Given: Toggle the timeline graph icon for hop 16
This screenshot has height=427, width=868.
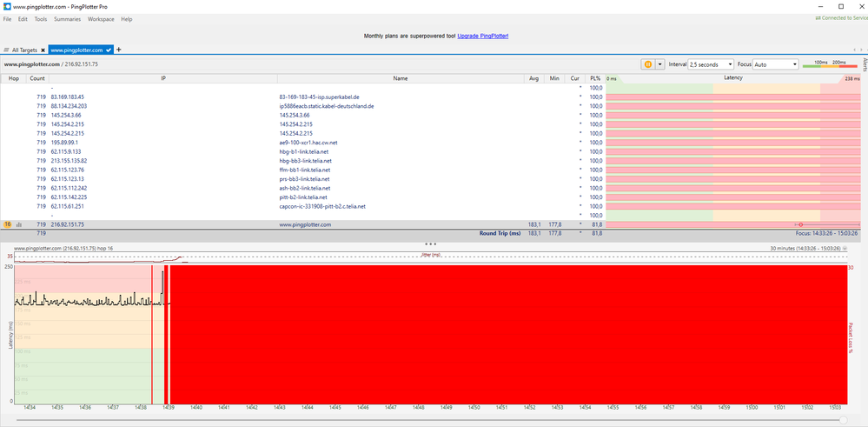Looking at the screenshot, I should click(19, 225).
